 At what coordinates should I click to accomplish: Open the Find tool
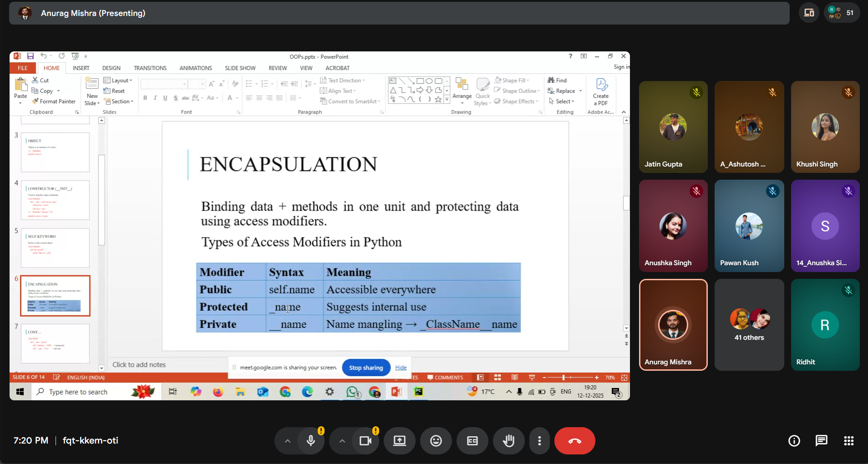pos(559,80)
